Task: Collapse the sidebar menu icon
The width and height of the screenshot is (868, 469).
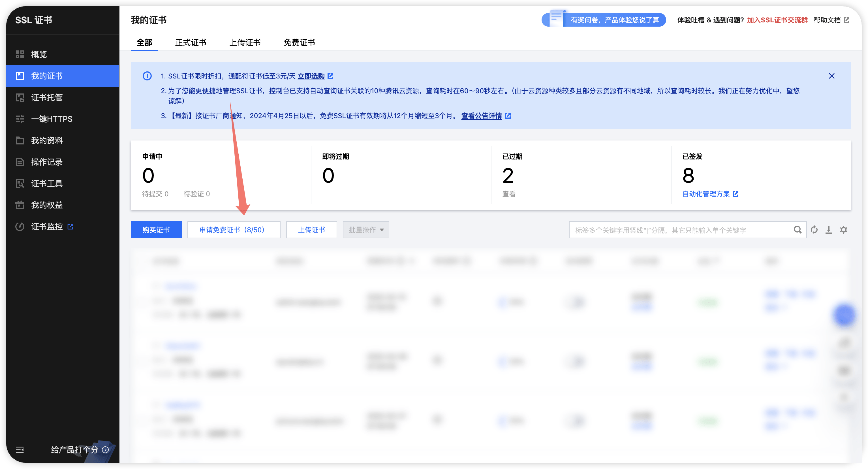Action: click(20, 449)
